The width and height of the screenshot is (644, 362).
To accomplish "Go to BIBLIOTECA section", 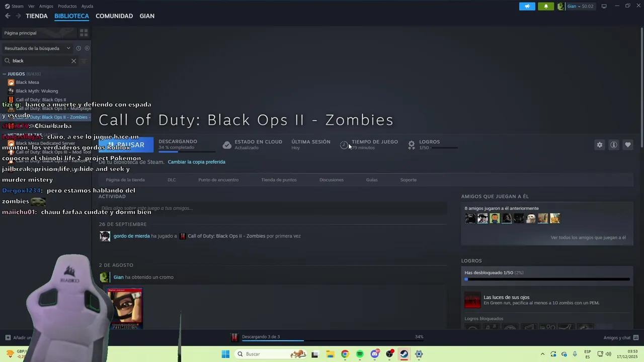I will pos(71,16).
